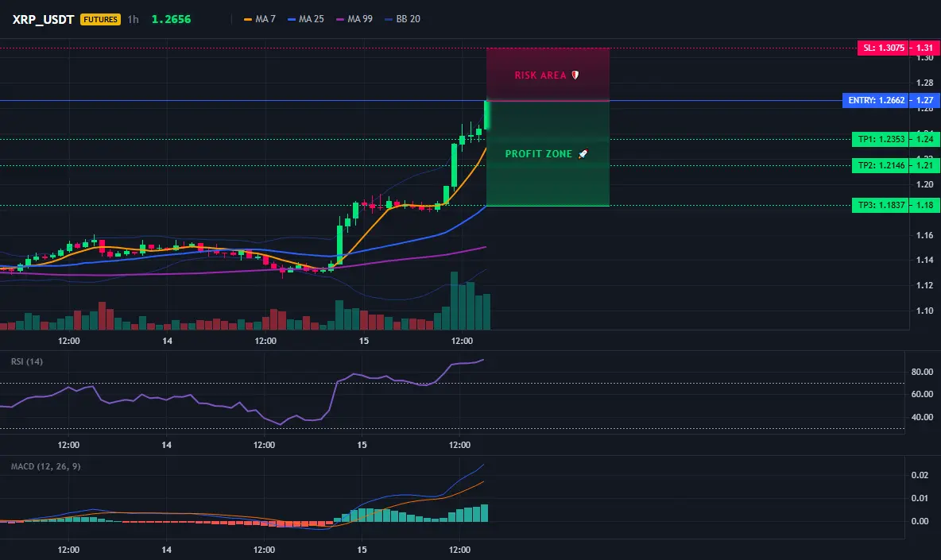Click the tallest green volume bar
The width and height of the screenshot is (941, 560).
455,300
